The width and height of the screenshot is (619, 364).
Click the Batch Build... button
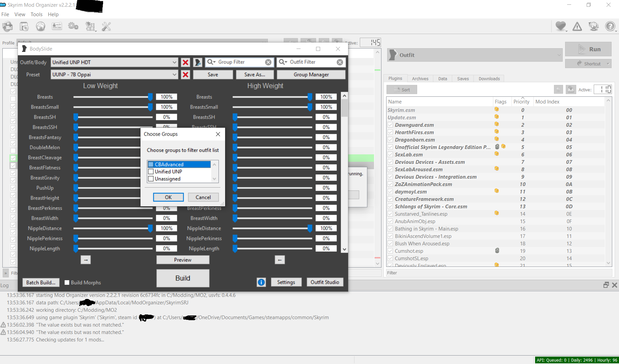click(x=41, y=282)
